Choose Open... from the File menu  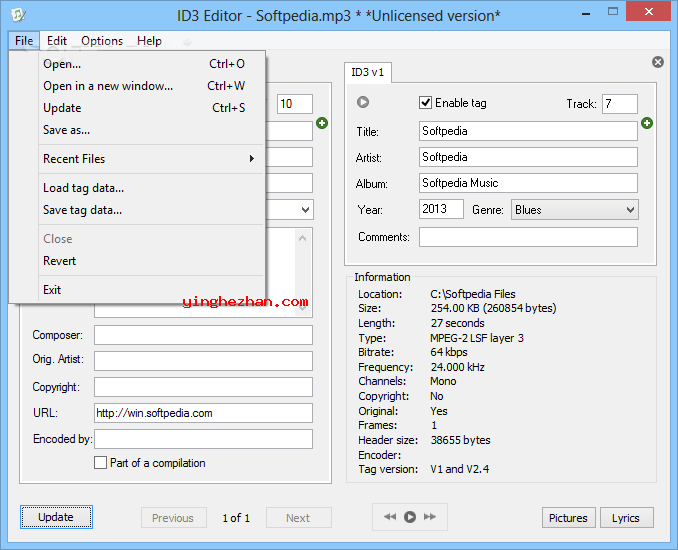(149, 64)
